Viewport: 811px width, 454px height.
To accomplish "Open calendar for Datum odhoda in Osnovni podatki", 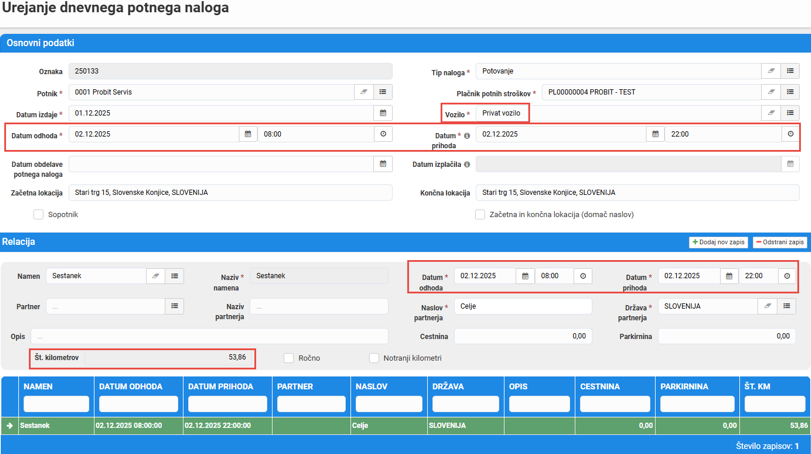I will point(248,134).
